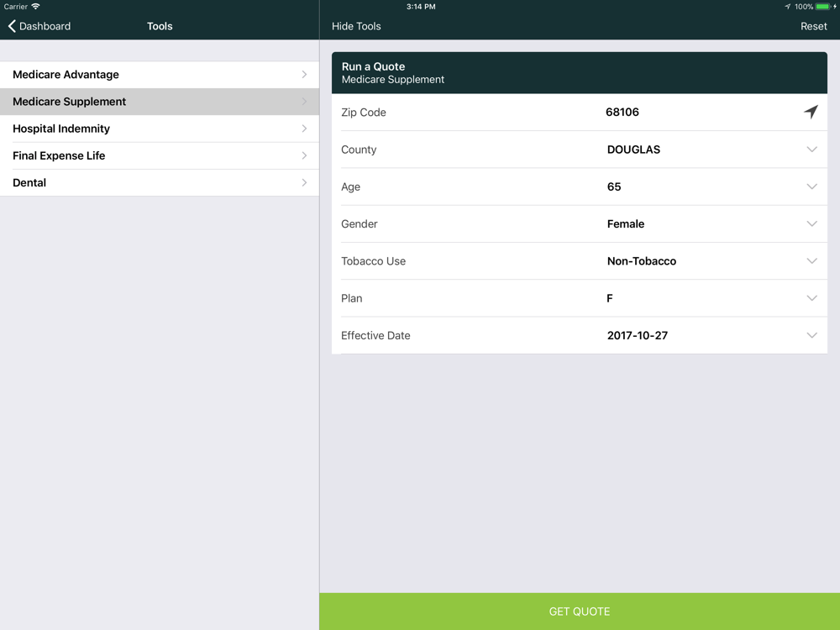Tap the green GET QUOTE button
The width and height of the screenshot is (840, 630).
tap(580, 612)
